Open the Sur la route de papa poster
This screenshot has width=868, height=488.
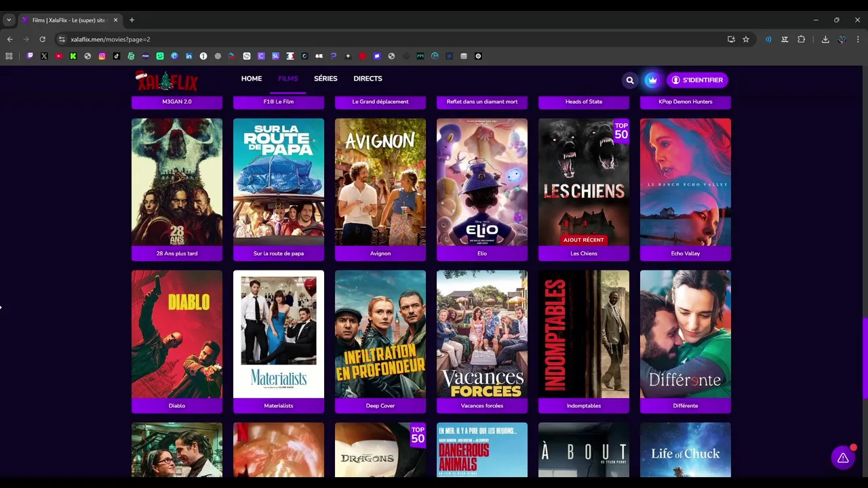coord(279,182)
